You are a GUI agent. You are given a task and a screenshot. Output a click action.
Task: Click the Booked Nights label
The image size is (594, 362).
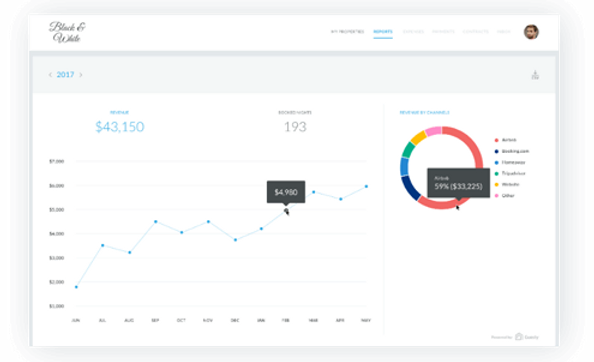[x=295, y=112]
